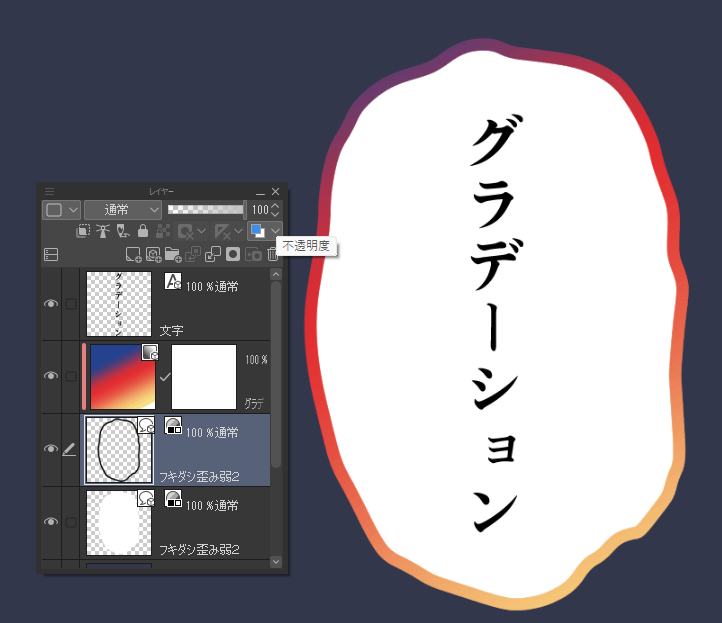Expand the ruler options dropdown arrow
This screenshot has width=722, height=623.
coord(239,231)
